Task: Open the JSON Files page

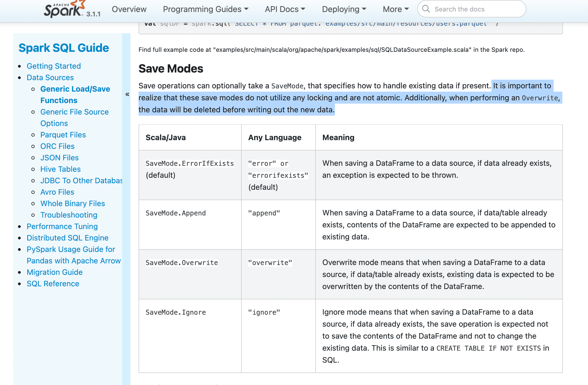Action: click(59, 158)
